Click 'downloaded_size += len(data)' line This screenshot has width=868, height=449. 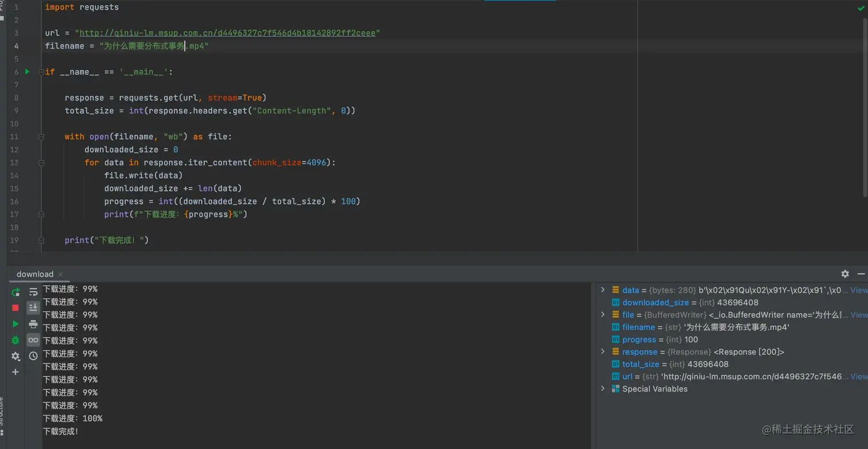pyautogui.click(x=173, y=188)
